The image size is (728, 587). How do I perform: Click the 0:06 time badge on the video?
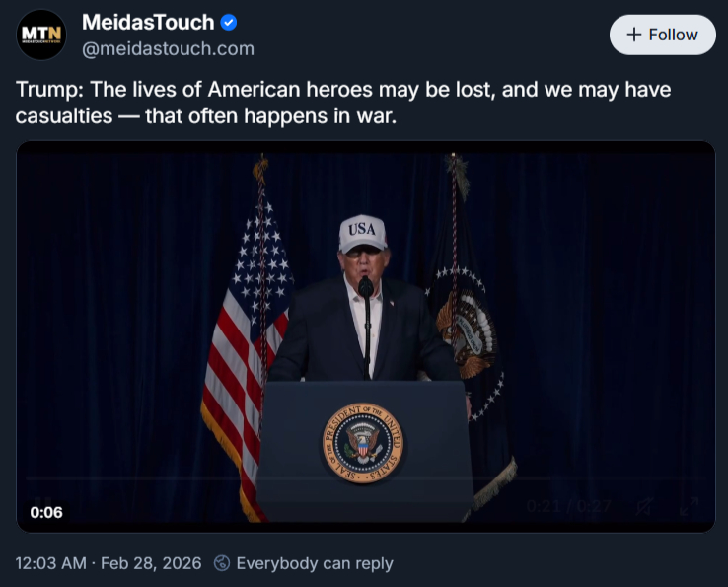coord(46,512)
